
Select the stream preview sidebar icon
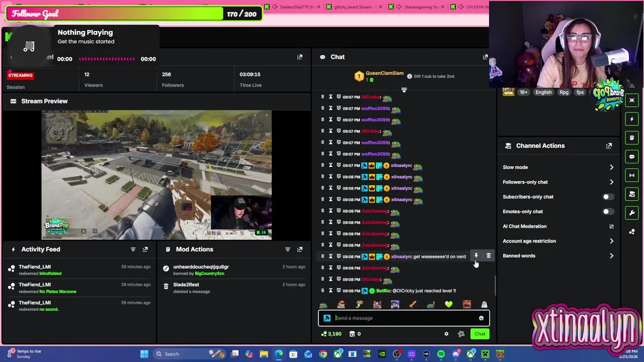coord(632,100)
